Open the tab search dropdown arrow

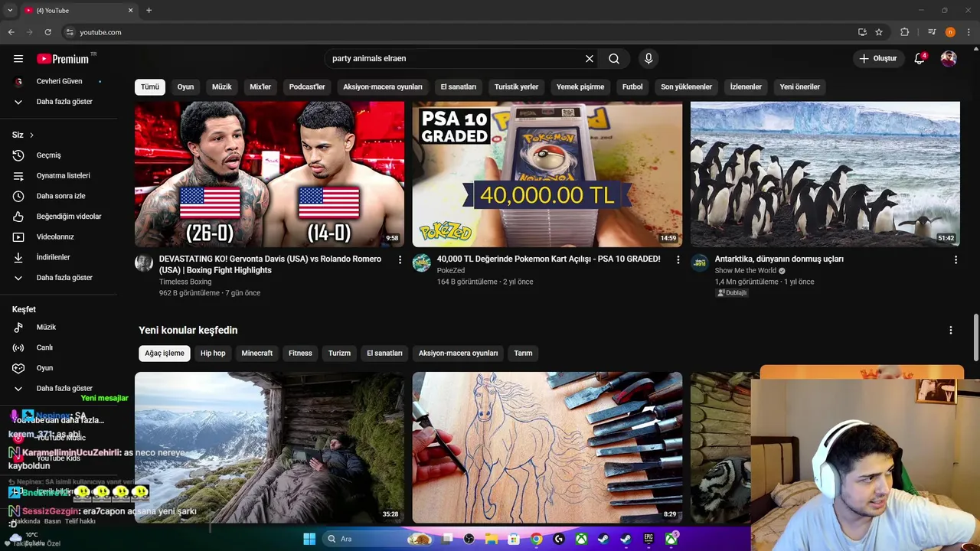(x=10, y=10)
